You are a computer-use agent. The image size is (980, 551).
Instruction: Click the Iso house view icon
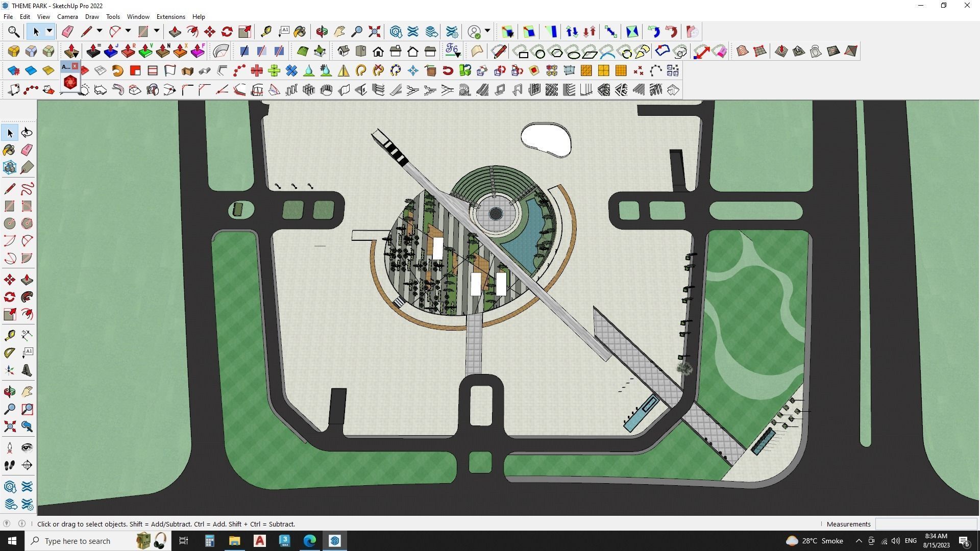[x=344, y=52]
